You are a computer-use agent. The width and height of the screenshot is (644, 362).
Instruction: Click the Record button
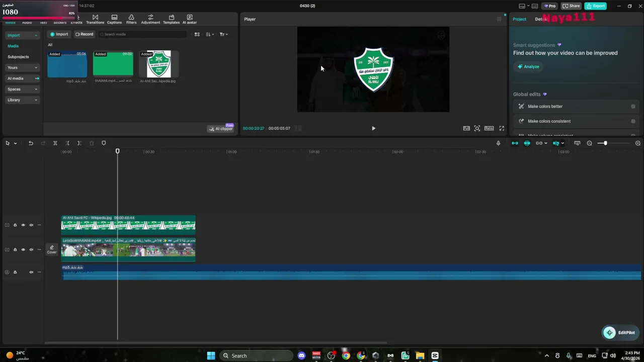tap(85, 34)
